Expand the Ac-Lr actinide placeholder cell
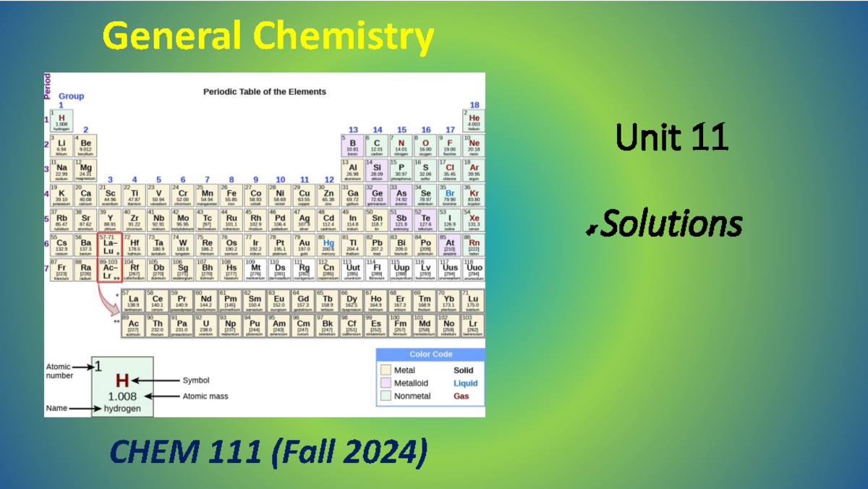868x489 pixels. click(109, 268)
